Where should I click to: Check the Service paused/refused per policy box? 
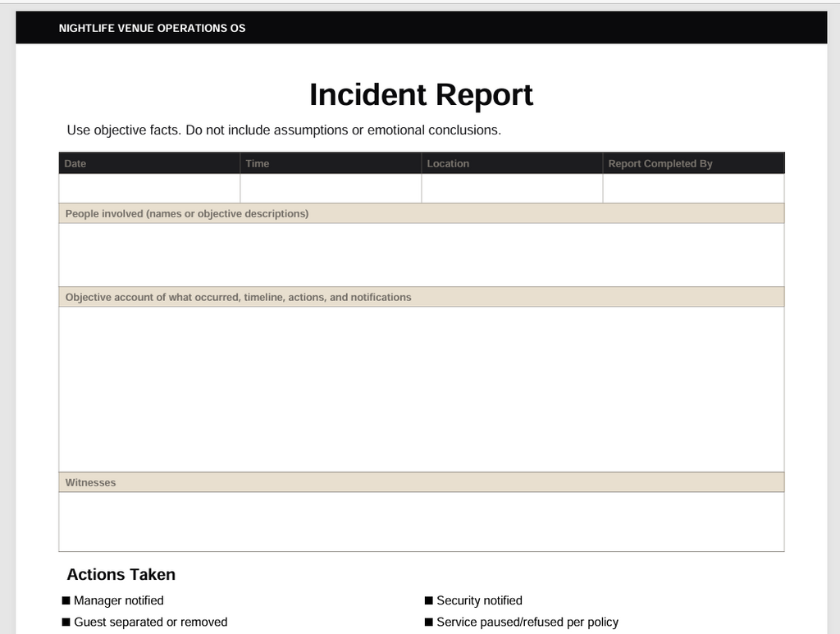[428, 623]
